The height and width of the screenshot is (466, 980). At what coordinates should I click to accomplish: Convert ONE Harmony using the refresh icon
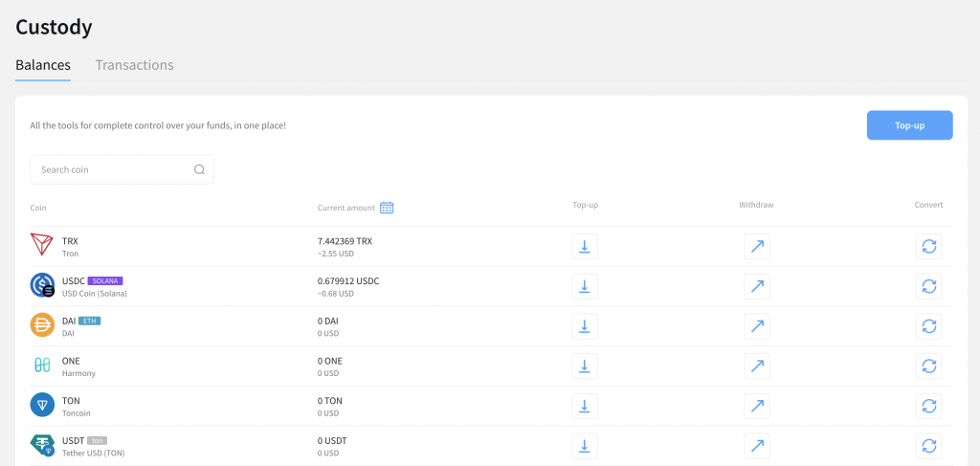tap(928, 366)
